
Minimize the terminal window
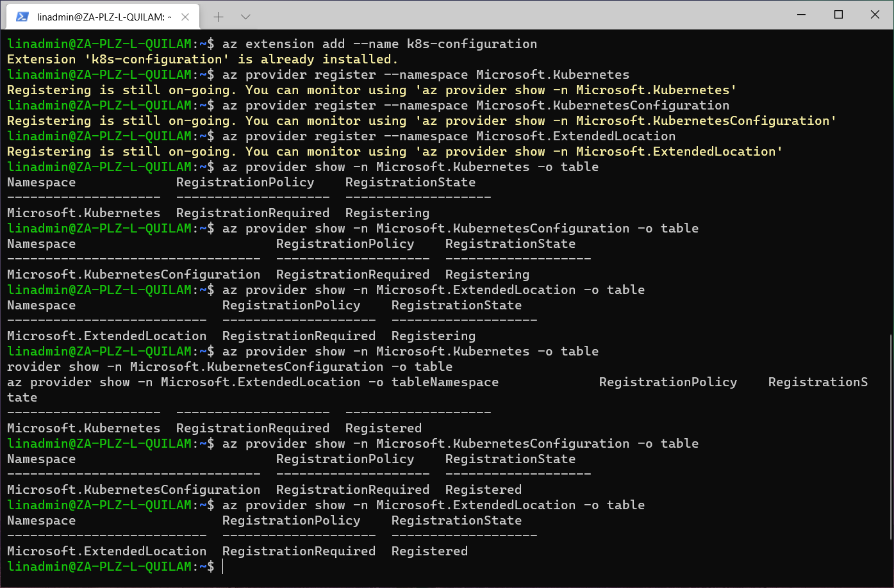[802, 14]
